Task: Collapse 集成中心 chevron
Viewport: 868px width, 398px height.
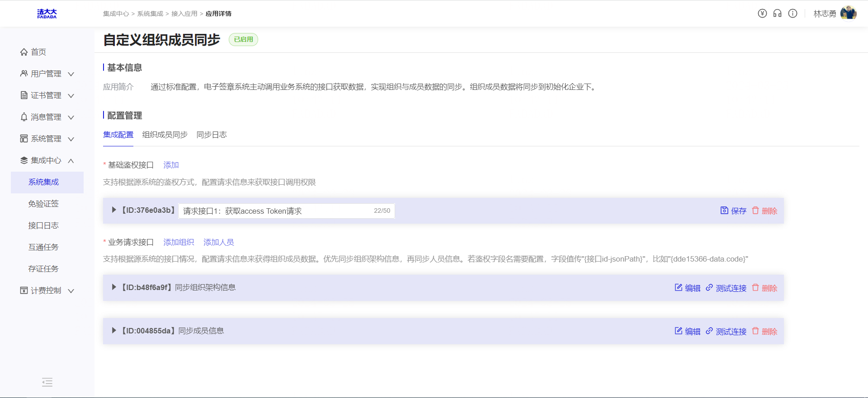Action: coord(71,161)
